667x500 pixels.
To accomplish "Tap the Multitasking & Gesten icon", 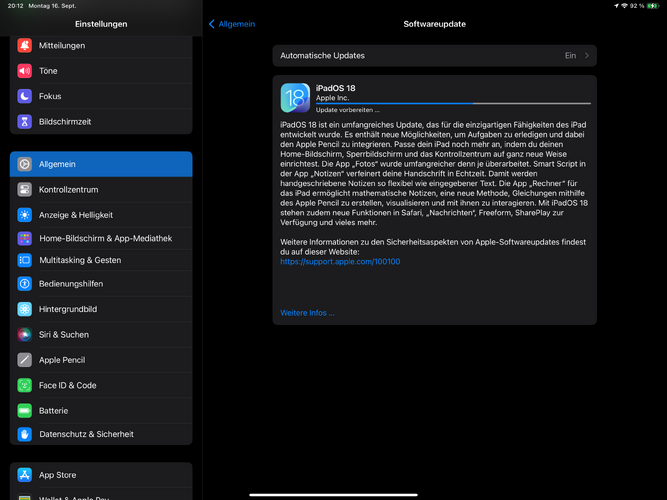I will coord(25,260).
